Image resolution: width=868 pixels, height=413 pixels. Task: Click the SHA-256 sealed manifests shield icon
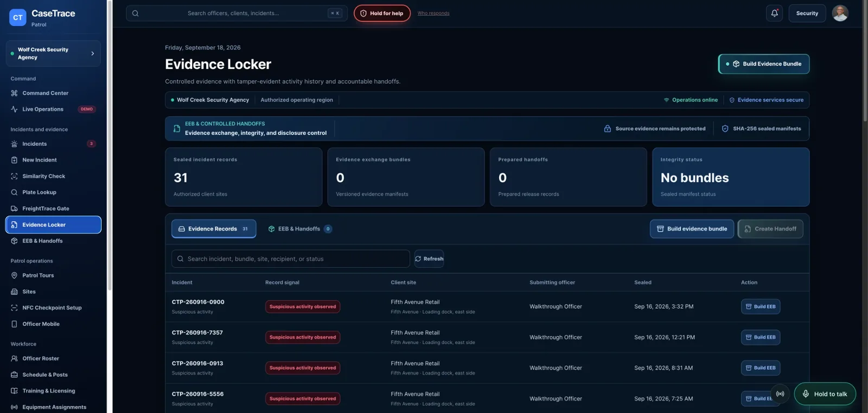[725, 128]
